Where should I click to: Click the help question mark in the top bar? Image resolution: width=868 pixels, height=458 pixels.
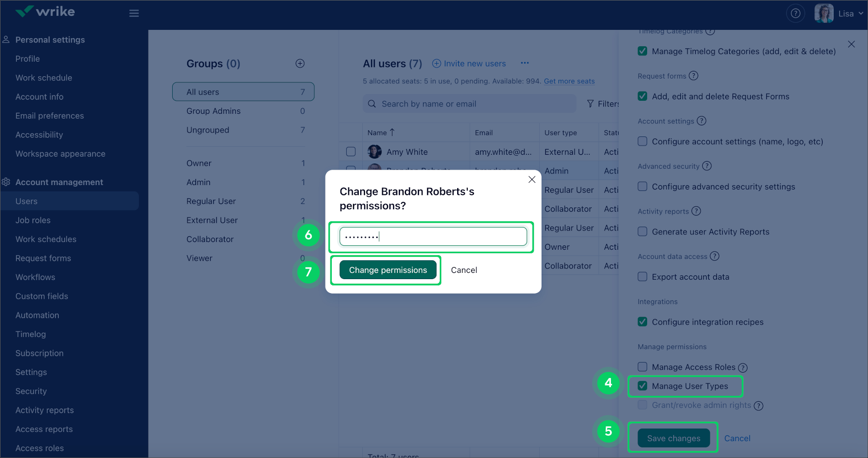795,13
